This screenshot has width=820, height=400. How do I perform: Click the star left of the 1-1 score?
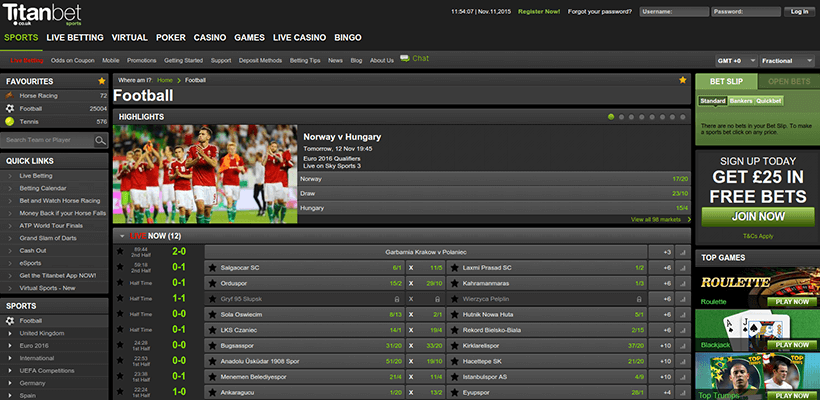click(x=120, y=298)
